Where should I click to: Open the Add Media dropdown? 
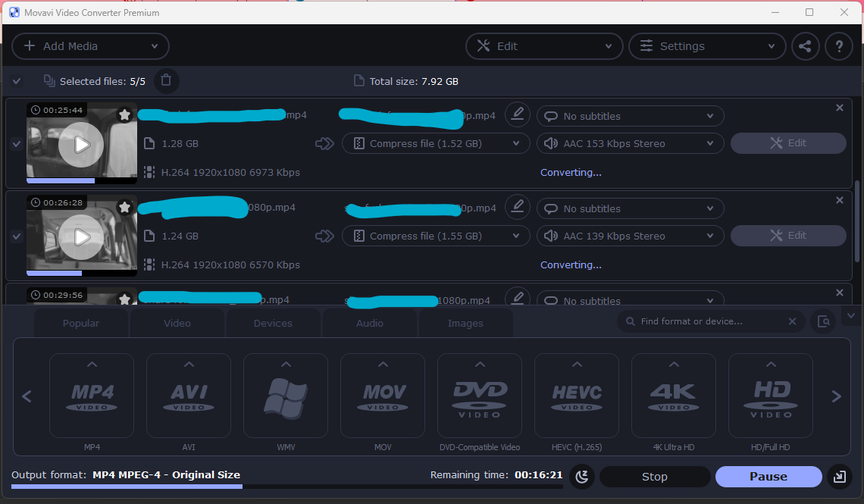90,46
